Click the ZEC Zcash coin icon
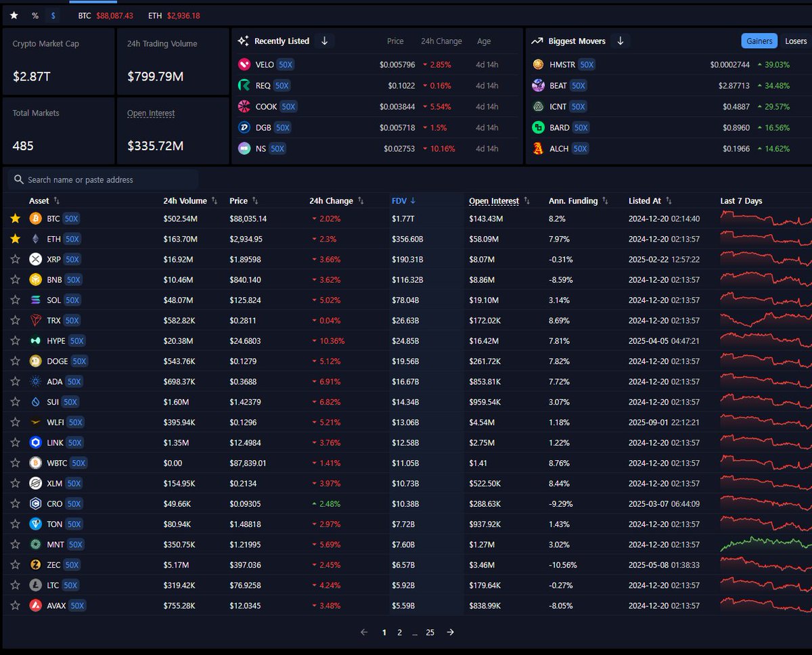The width and height of the screenshot is (812, 655). click(x=35, y=564)
